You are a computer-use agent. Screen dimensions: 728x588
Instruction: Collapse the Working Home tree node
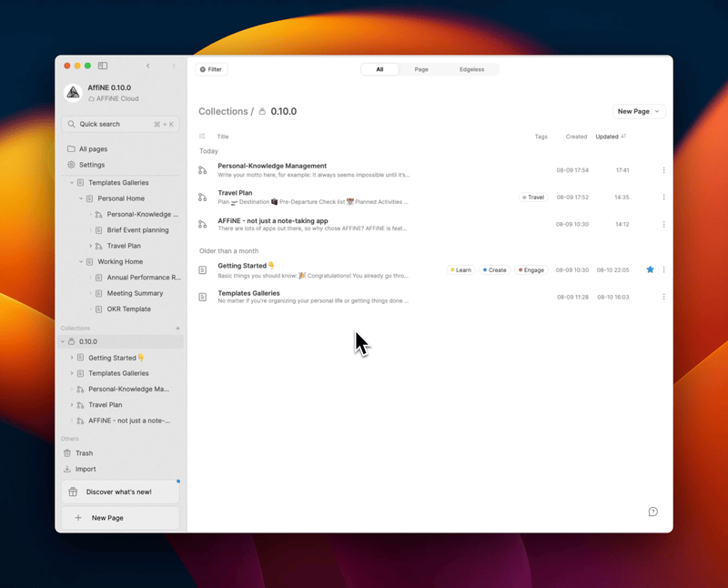pyautogui.click(x=81, y=261)
